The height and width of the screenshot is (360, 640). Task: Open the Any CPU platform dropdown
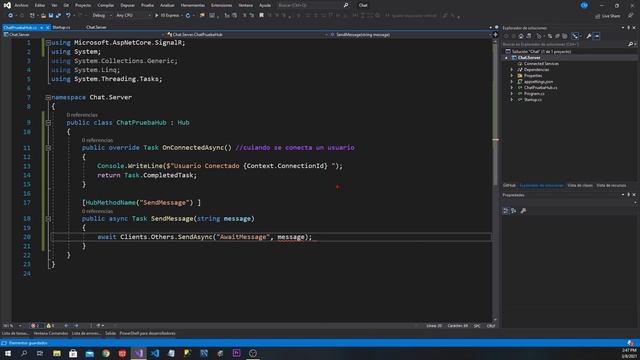[x=133, y=16]
